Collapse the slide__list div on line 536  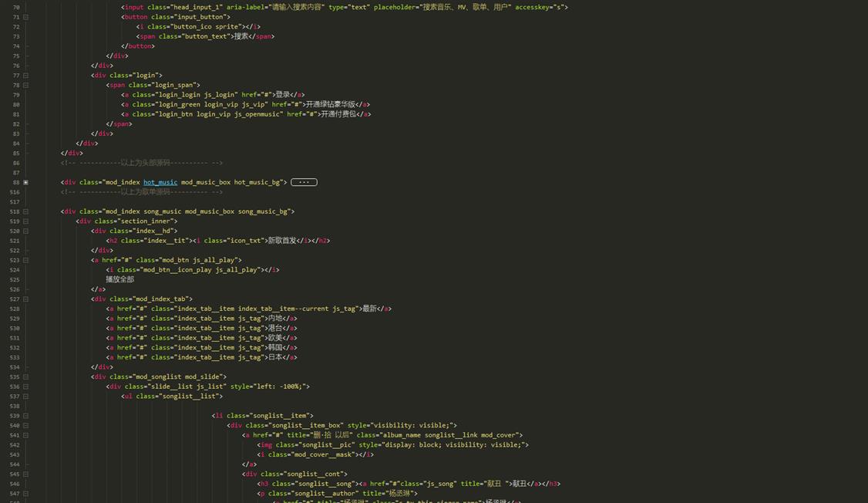point(26,387)
